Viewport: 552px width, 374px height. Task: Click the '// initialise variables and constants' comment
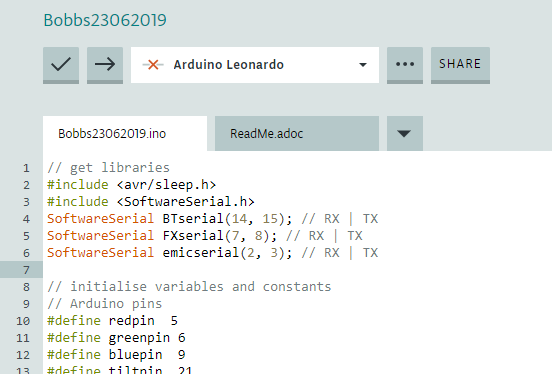pos(189,287)
